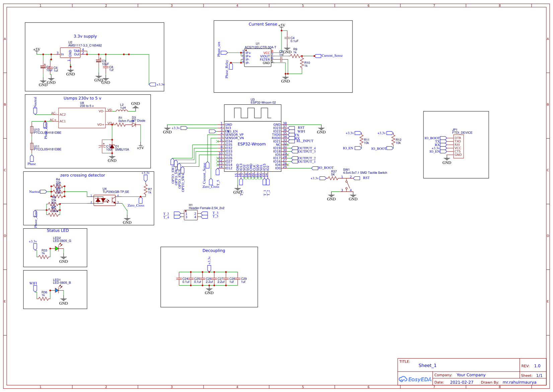Select the ACS712 current sensor U1
Viewport: 553px width, 392px height.
(x=258, y=57)
